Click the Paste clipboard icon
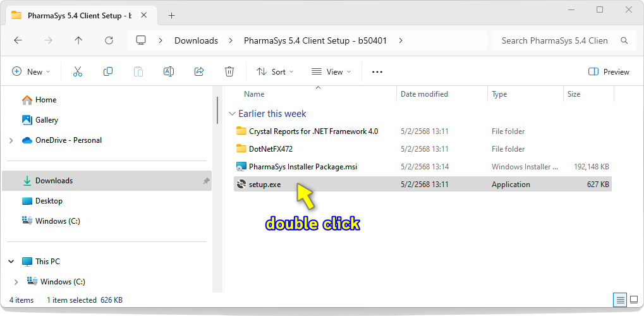 point(138,71)
